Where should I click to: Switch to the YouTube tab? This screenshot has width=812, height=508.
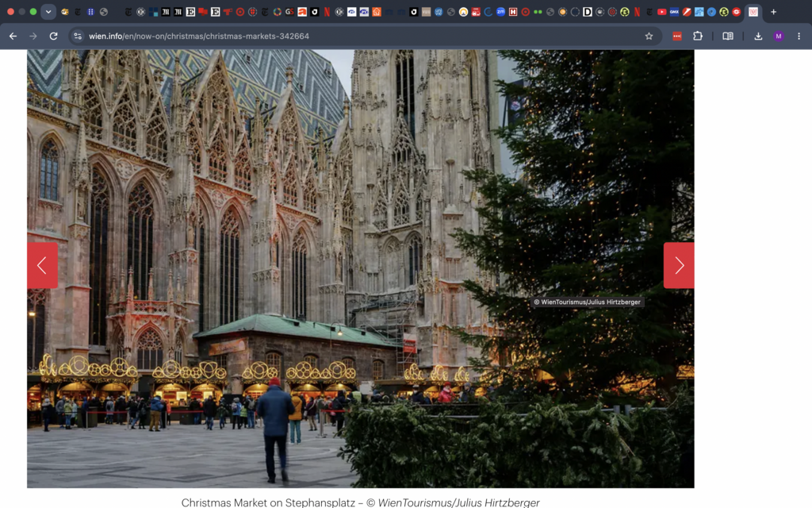click(x=662, y=12)
